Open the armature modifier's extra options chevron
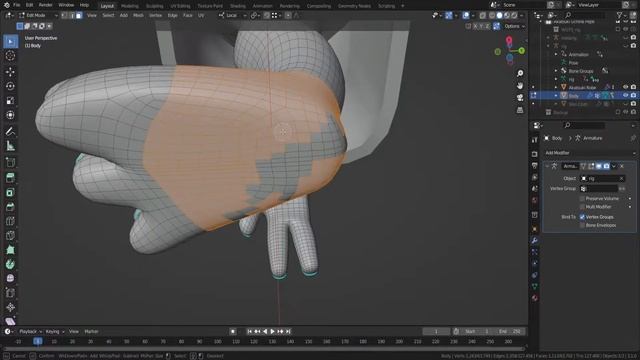The width and height of the screenshot is (640, 360). point(614,166)
